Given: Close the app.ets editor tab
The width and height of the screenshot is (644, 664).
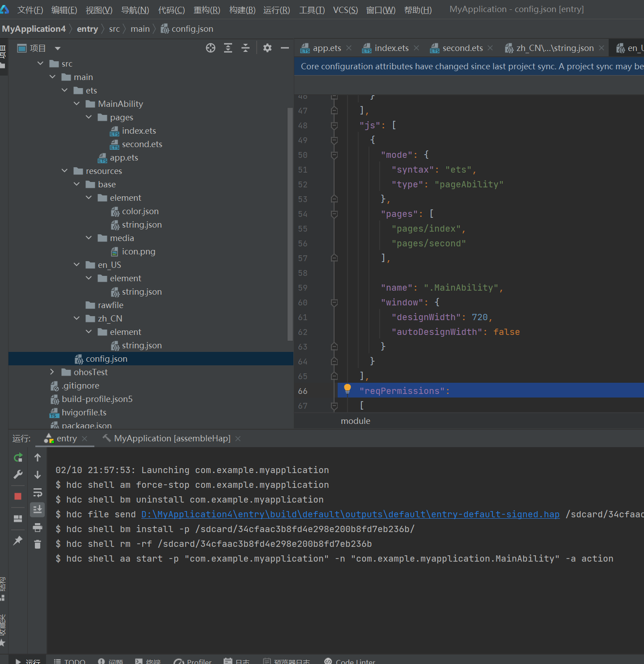Looking at the screenshot, I should coord(349,48).
